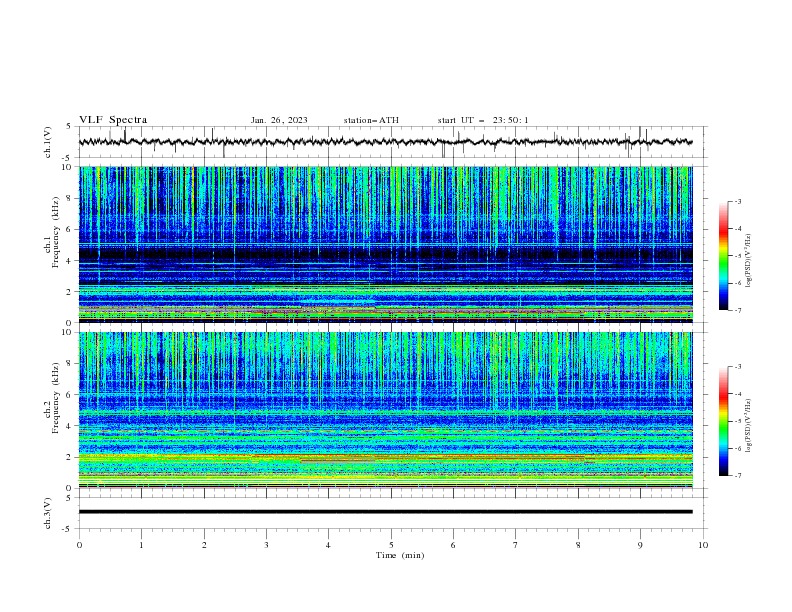The width and height of the screenshot is (792, 612).
Task: Click the 'ch.3(V)' axis label
Action: [48, 513]
